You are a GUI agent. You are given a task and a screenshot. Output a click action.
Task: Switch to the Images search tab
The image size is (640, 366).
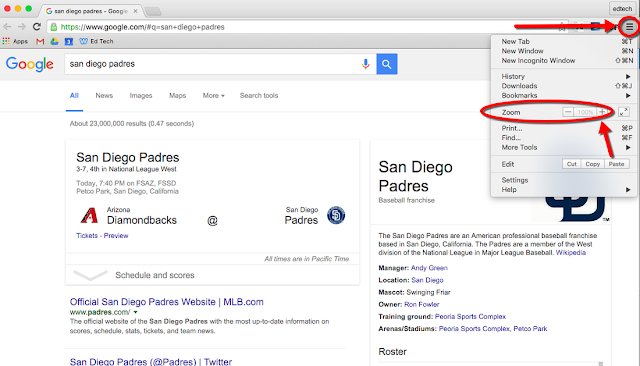coord(141,95)
